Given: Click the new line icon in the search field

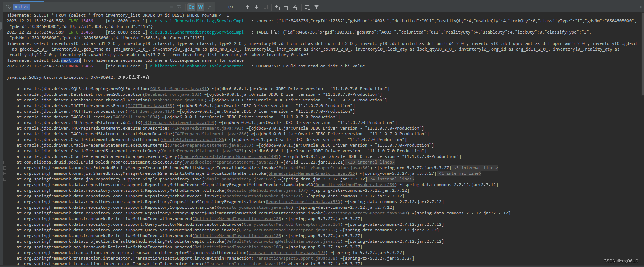Looking at the screenshot, I should (179, 7).
